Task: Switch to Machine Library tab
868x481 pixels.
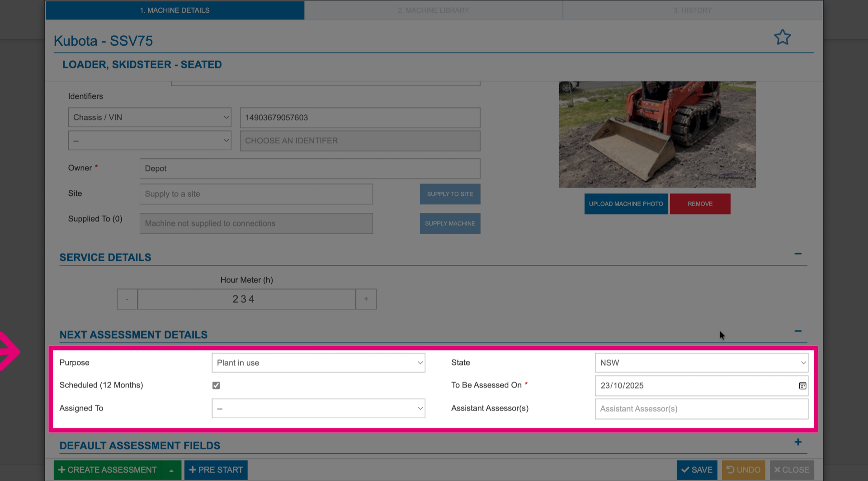Action: point(434,10)
